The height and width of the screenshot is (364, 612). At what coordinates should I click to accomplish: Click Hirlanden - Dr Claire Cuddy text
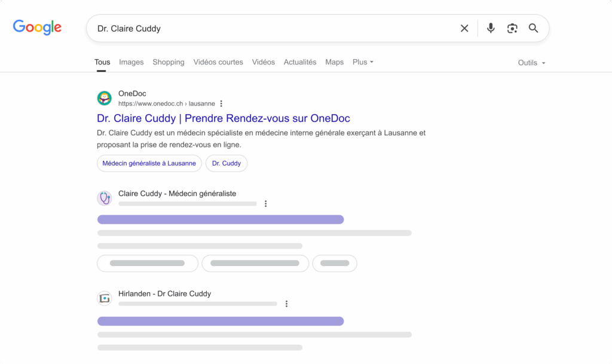point(165,294)
